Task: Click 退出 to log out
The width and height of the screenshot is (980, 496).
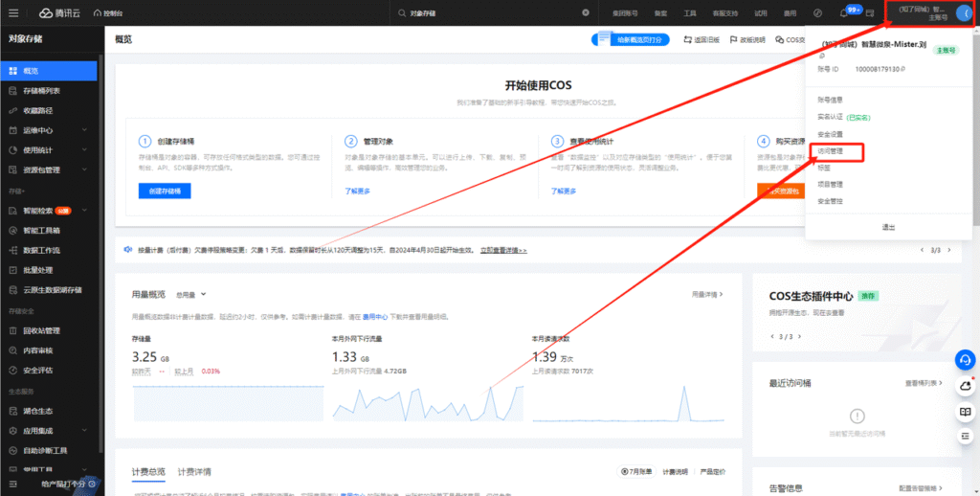Action: 888,227
